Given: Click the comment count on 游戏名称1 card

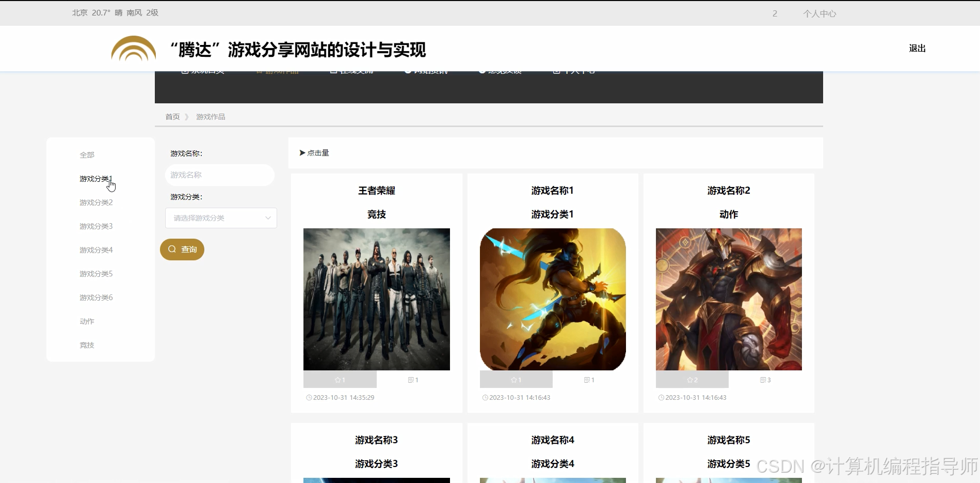Looking at the screenshot, I should tap(589, 380).
